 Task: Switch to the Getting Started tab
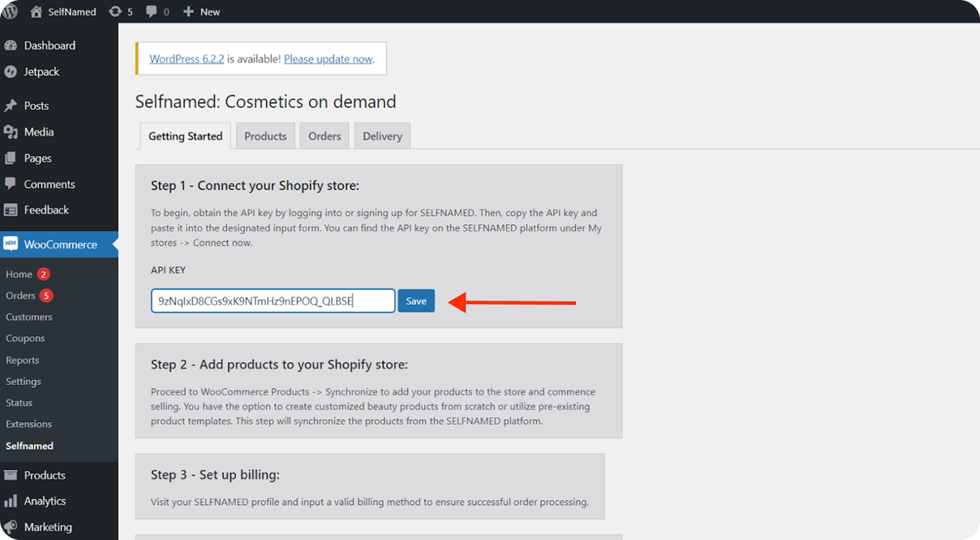click(x=185, y=136)
